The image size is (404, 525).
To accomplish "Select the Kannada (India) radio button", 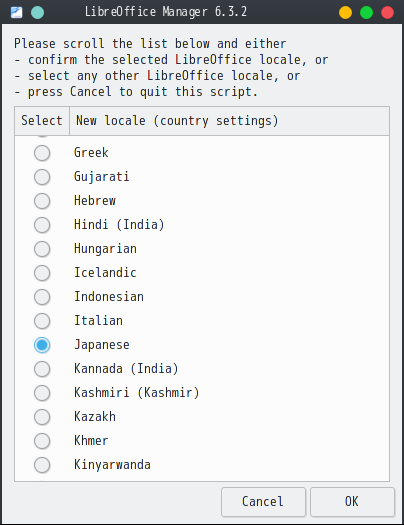I will click(x=42, y=369).
